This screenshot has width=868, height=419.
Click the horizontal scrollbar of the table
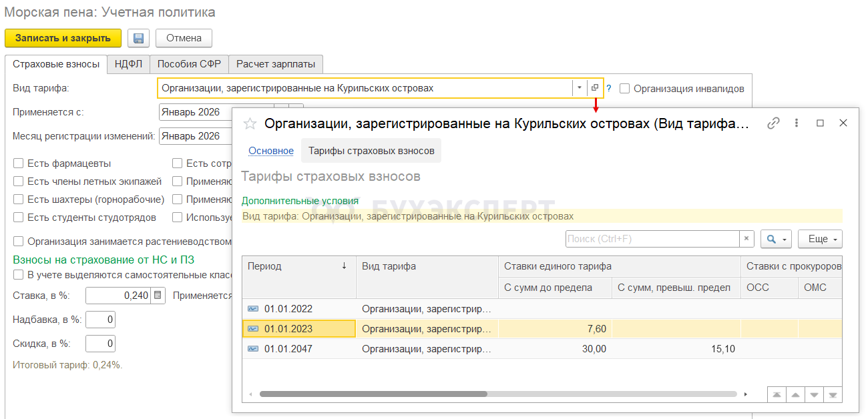coord(373,394)
